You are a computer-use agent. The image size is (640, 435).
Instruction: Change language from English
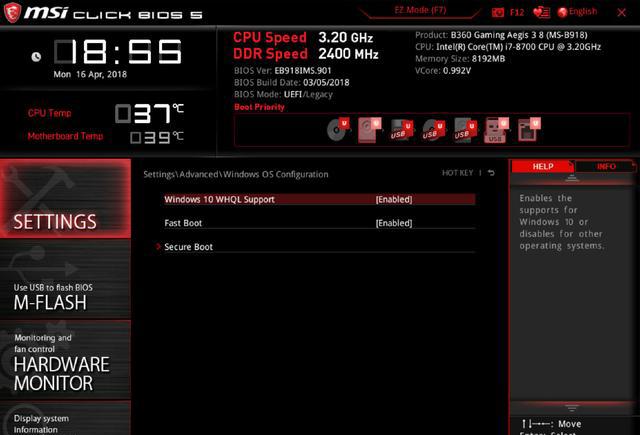583,12
